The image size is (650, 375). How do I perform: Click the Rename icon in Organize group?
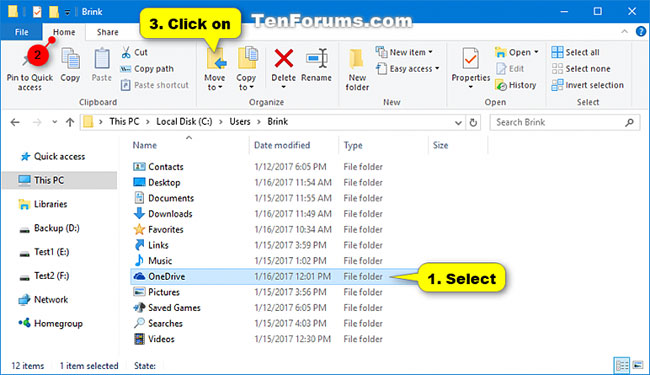pos(317,58)
